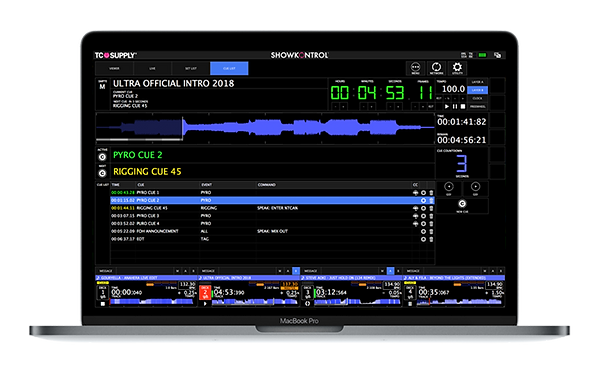Delete PYRO CUE 1 using trash icon
This screenshot has height=380, width=600.
point(431,193)
